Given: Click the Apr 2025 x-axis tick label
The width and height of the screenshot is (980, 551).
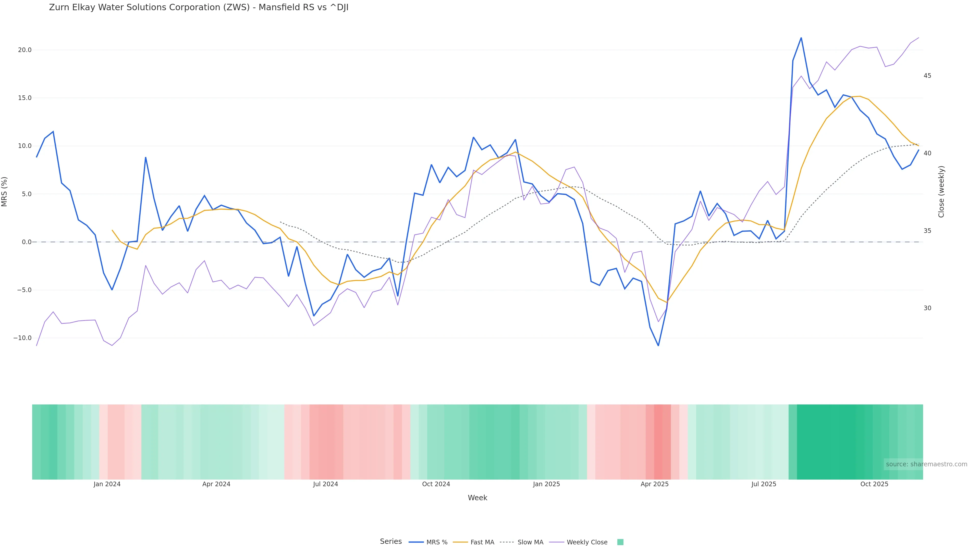Looking at the screenshot, I should tap(654, 484).
